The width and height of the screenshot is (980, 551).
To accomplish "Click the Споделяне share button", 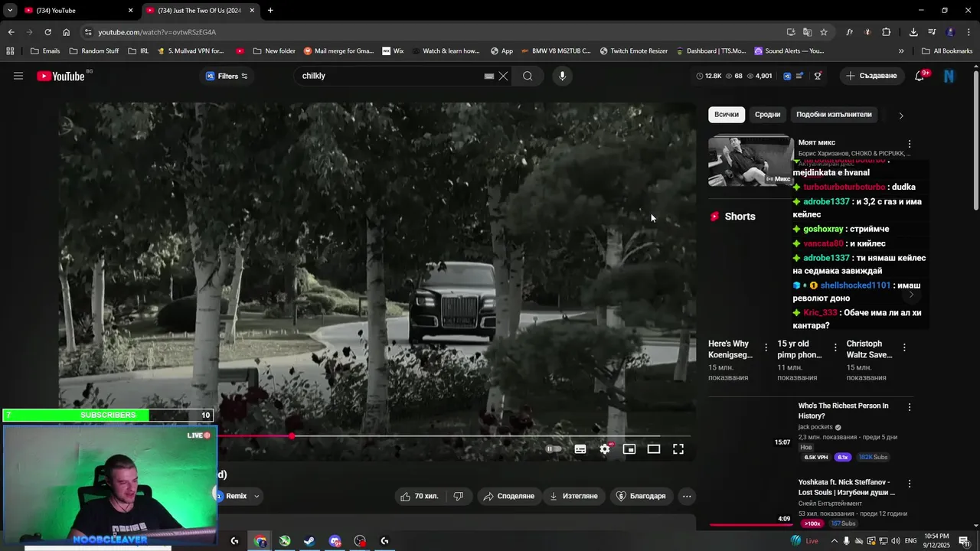I will 508,496.
